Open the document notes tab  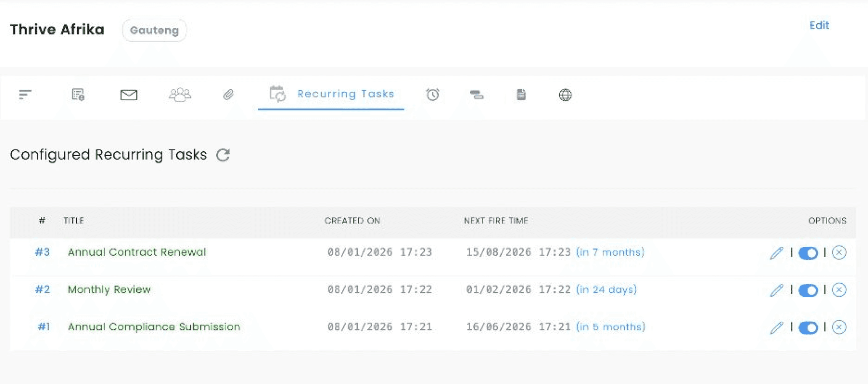tap(521, 95)
